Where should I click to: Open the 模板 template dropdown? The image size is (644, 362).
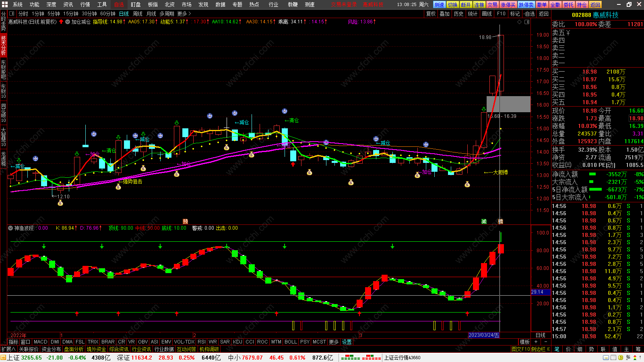point(524,342)
